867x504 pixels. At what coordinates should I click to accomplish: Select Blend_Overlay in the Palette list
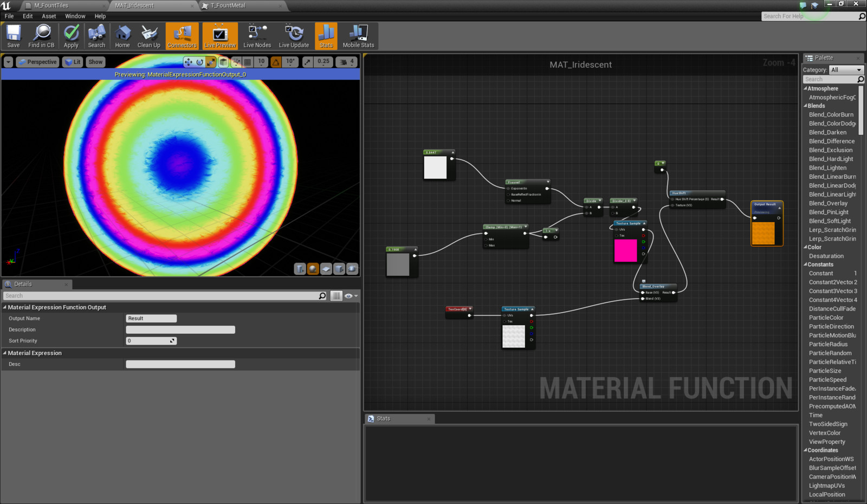[x=828, y=203]
